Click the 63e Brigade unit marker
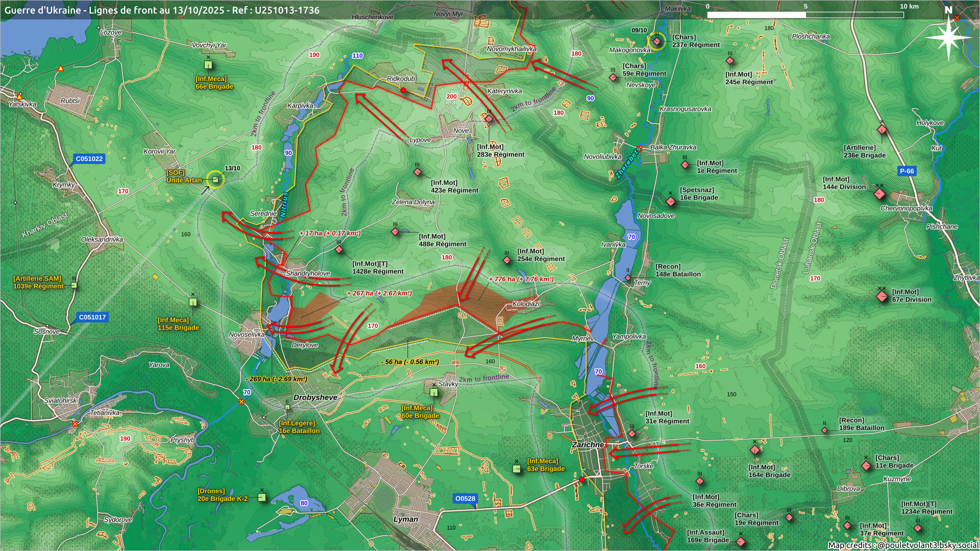The height and width of the screenshot is (551, 980). (517, 468)
